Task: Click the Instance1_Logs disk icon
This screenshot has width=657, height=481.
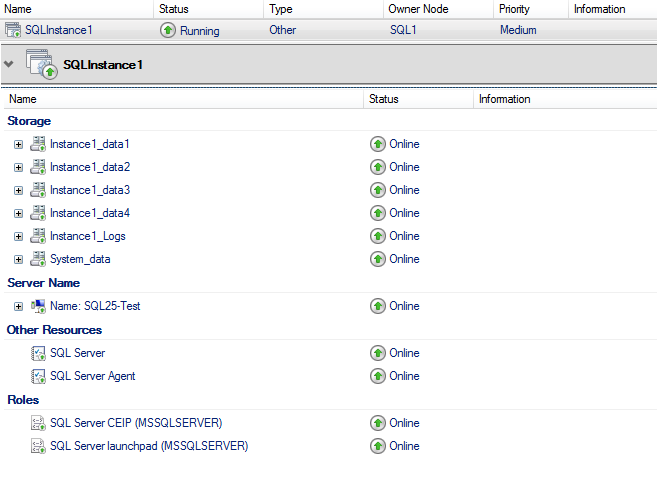Action: pyautogui.click(x=38, y=236)
